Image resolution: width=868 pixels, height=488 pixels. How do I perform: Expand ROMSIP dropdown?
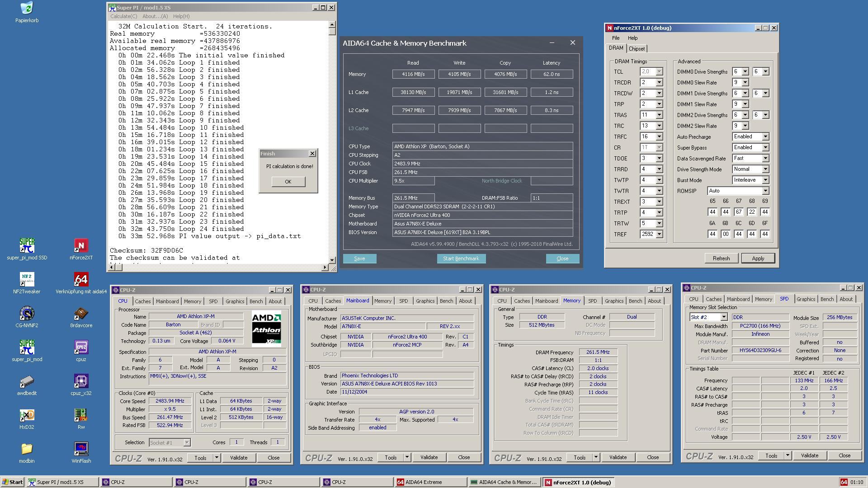765,191
